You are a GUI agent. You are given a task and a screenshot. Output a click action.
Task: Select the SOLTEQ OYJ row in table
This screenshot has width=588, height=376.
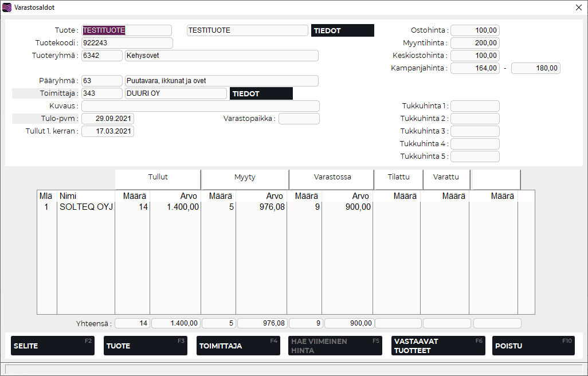[86, 207]
